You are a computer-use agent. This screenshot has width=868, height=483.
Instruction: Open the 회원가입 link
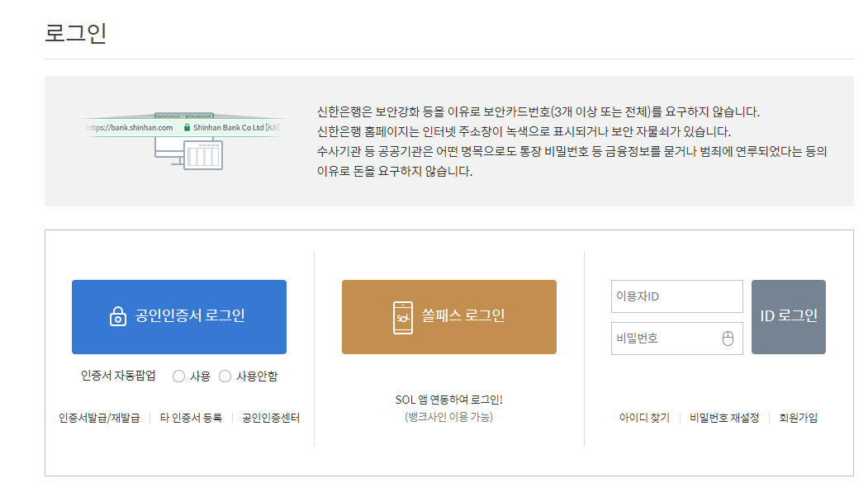pos(799,418)
